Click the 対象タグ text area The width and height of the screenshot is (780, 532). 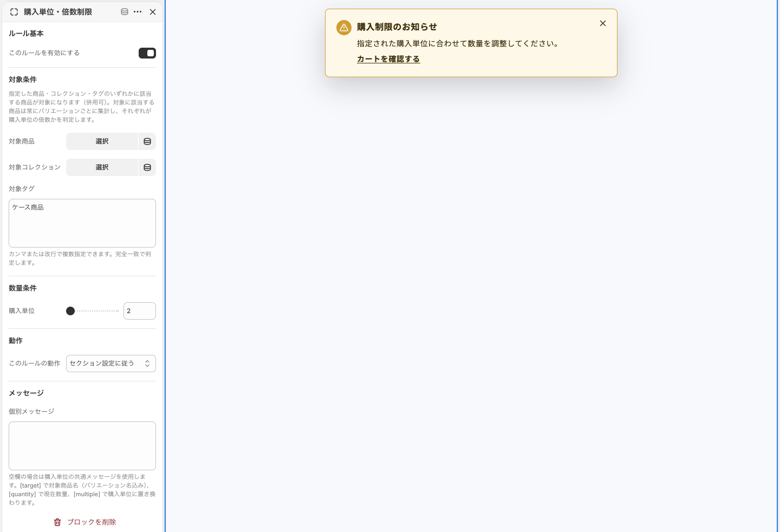pos(82,223)
